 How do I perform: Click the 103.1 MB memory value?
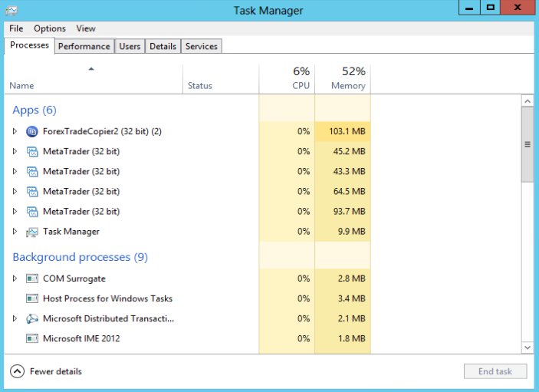[347, 131]
